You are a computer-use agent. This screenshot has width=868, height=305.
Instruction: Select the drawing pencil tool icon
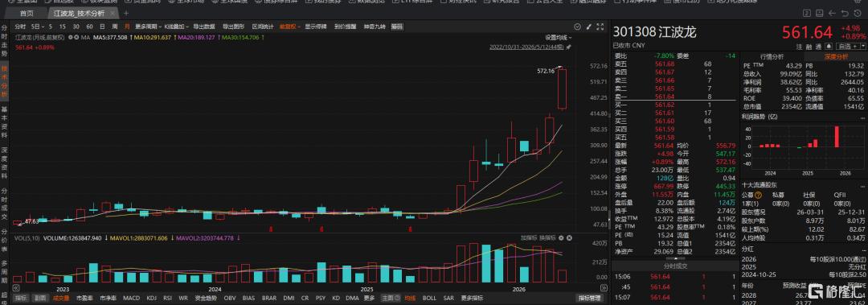pyautogui.click(x=588, y=26)
